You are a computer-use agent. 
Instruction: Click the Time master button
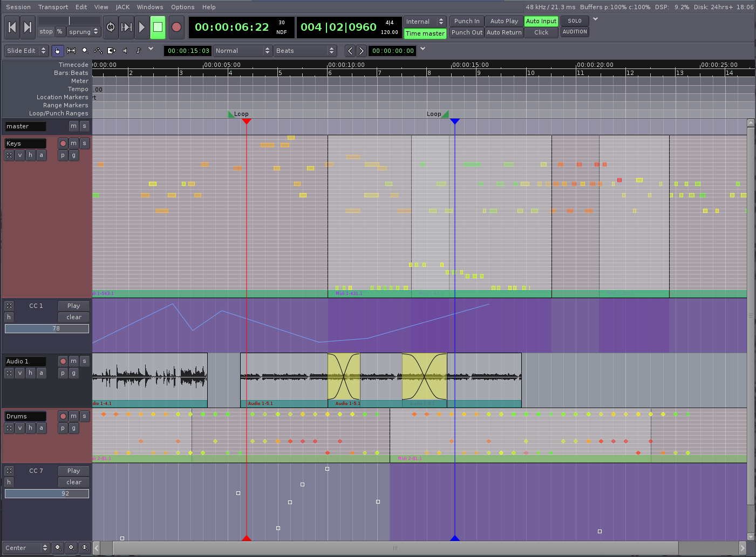click(x=425, y=33)
